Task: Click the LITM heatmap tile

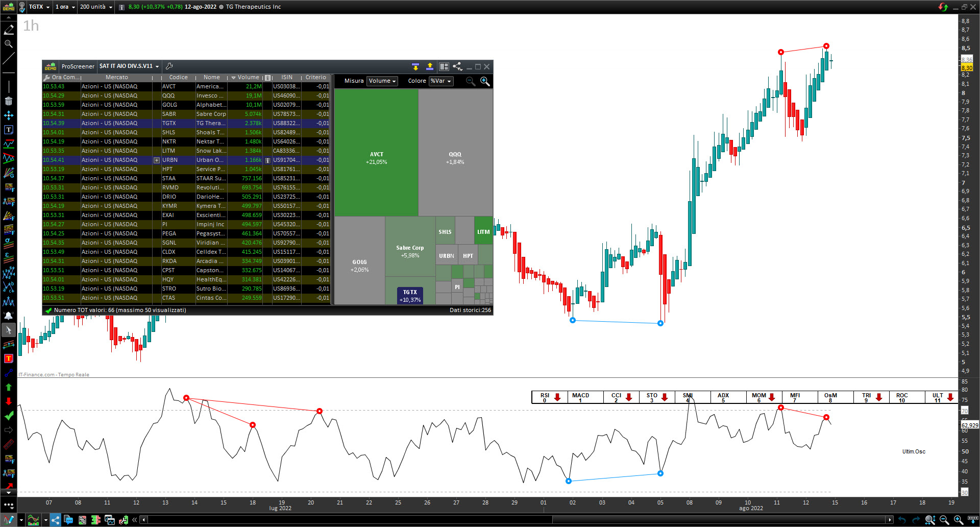Action: click(483, 230)
